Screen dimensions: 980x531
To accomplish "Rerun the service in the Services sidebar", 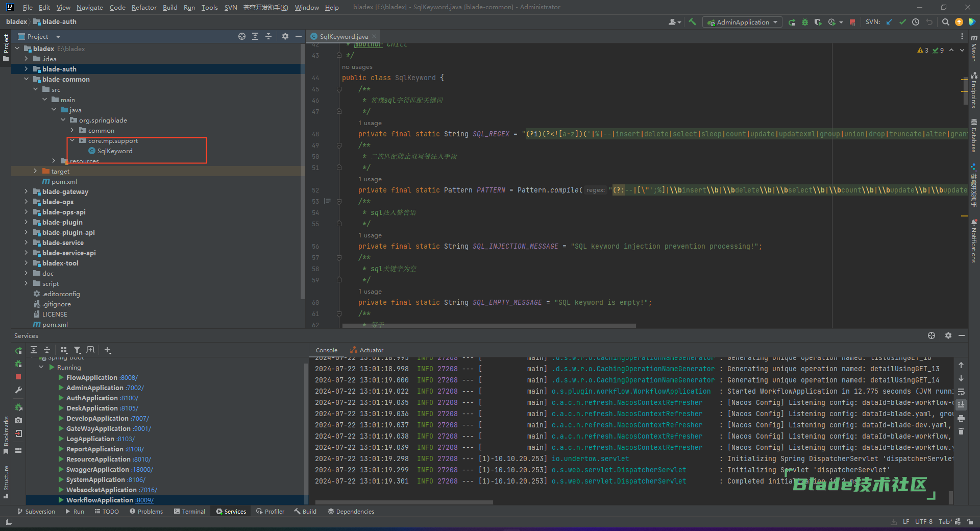I will click(18, 351).
